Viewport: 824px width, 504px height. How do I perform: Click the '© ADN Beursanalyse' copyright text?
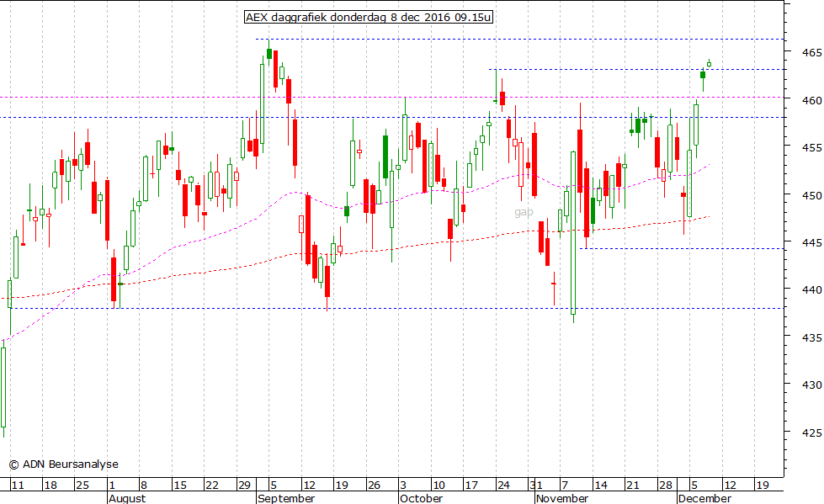[64, 464]
